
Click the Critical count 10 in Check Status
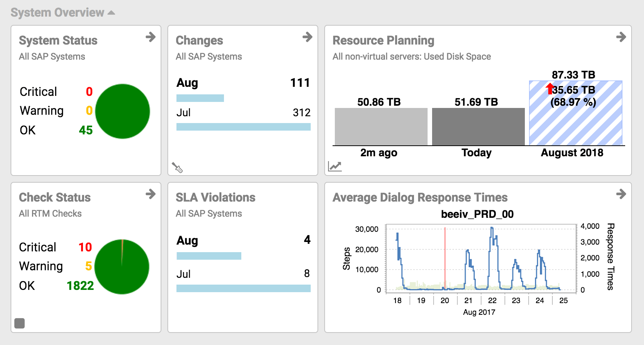(85, 247)
